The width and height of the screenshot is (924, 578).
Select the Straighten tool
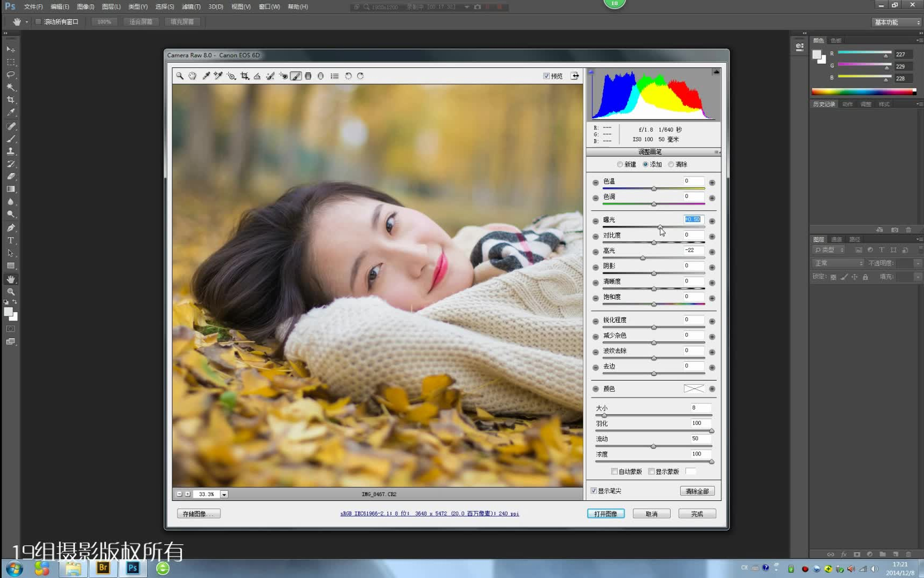pyautogui.click(x=257, y=76)
